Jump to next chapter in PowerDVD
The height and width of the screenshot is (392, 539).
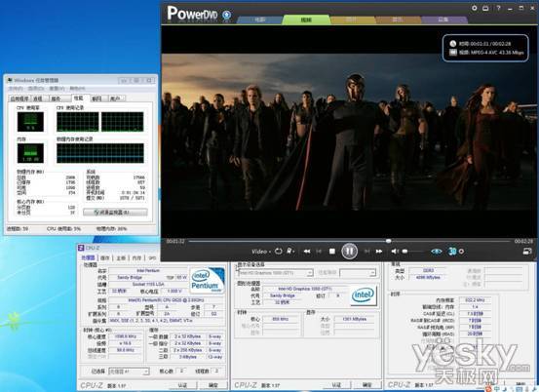click(366, 252)
